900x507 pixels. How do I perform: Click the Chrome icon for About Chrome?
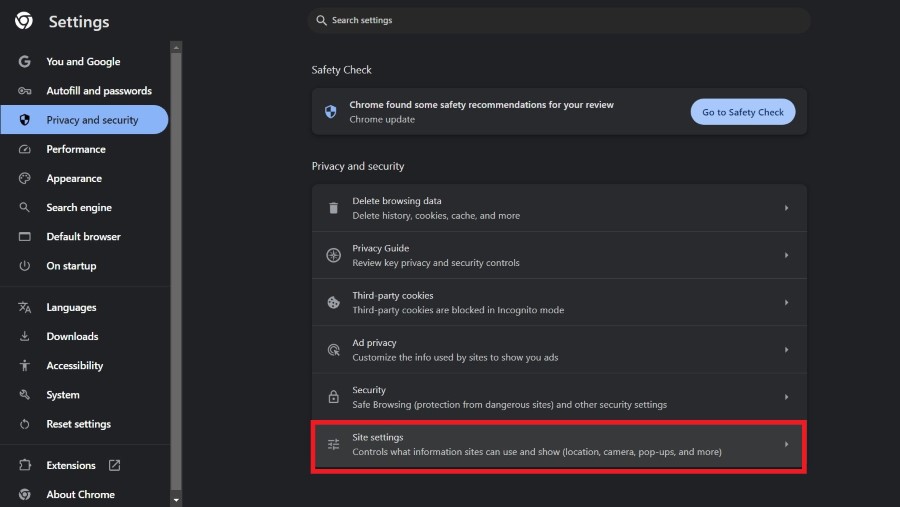click(24, 494)
